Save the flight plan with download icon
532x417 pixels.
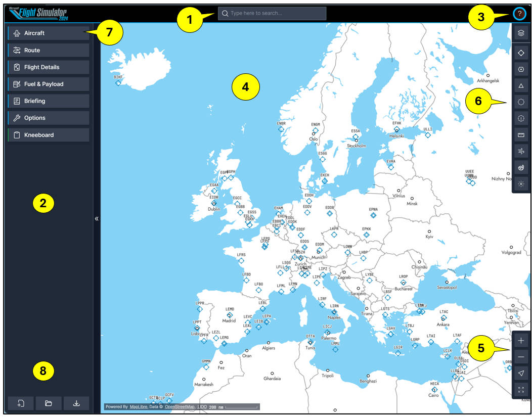tap(76, 403)
